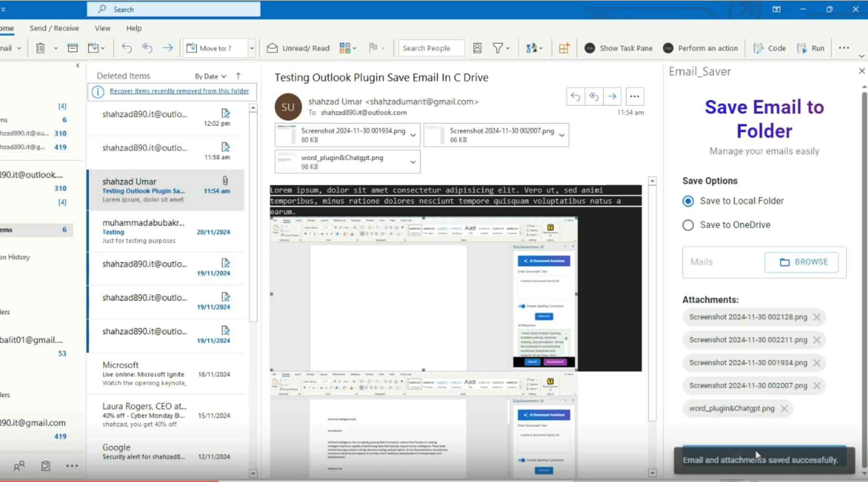Remove Screenshot 2024-11-30 002211.png attachment chip

tap(817, 340)
